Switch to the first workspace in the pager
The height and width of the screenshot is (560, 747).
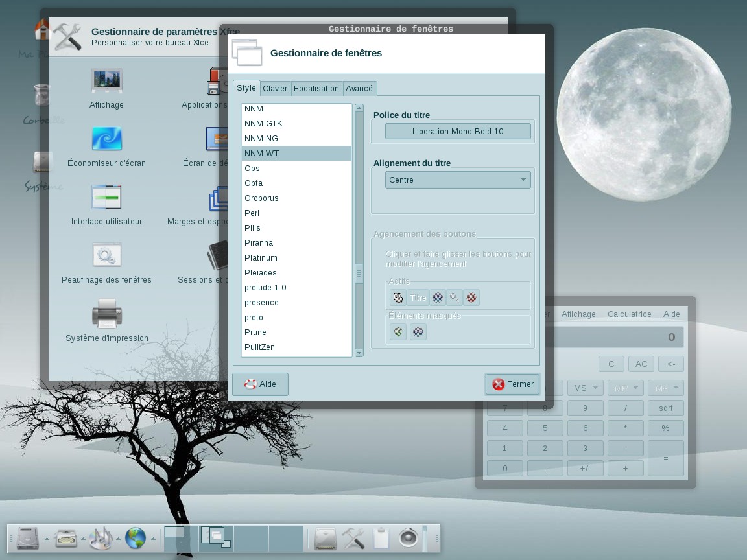181,538
